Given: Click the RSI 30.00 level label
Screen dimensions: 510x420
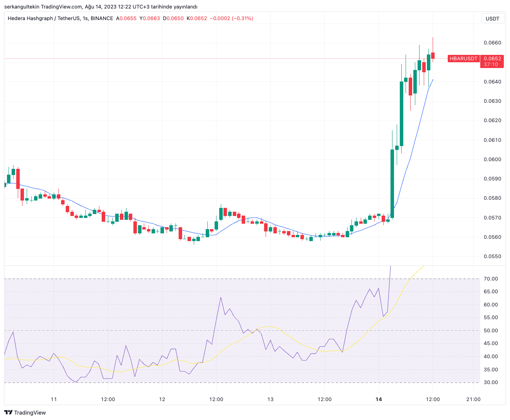Looking at the screenshot, I should pos(491,382).
